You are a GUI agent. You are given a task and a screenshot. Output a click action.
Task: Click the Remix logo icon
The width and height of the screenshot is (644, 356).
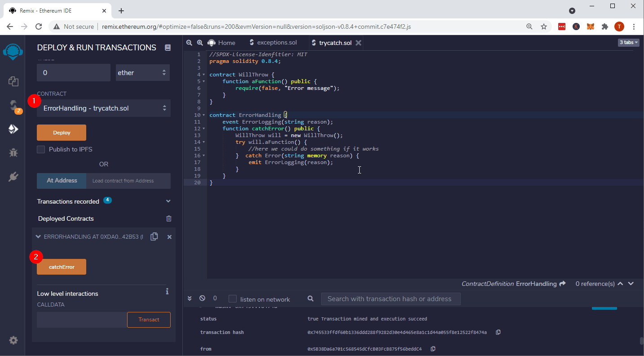point(13,53)
